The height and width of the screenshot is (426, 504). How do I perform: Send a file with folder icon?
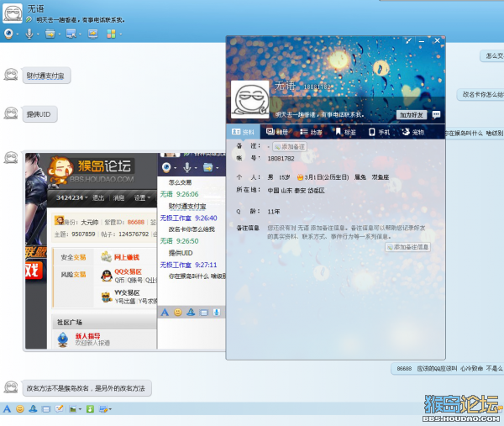(x=50, y=34)
